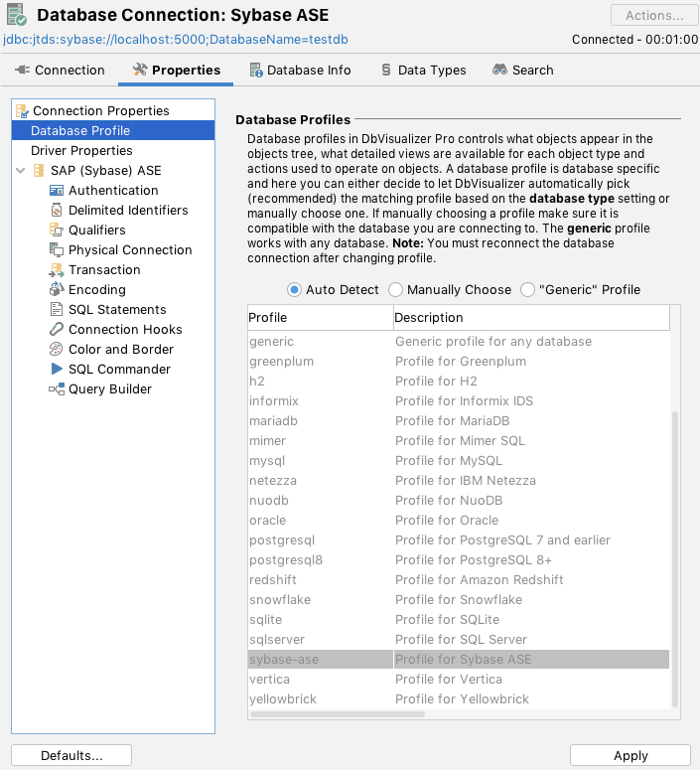Open the Data Types tab
700x770 pixels.
click(423, 70)
